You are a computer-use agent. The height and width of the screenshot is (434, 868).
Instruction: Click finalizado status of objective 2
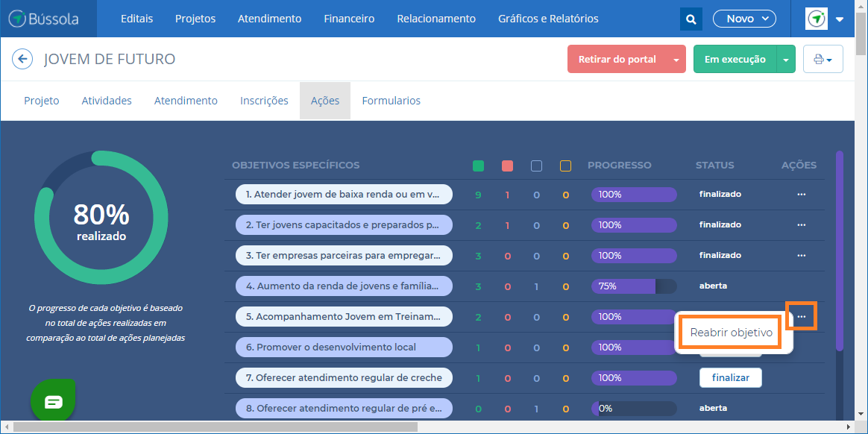[720, 224]
